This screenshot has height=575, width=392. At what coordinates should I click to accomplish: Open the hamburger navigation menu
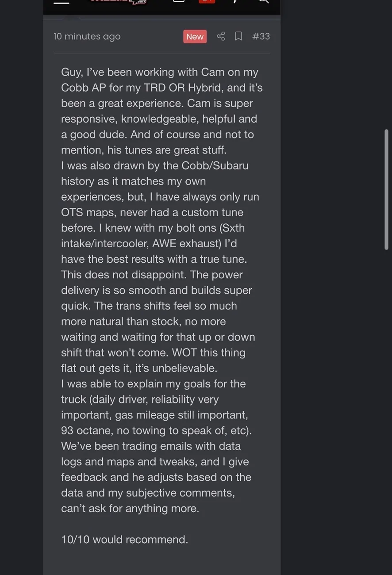[x=61, y=2]
